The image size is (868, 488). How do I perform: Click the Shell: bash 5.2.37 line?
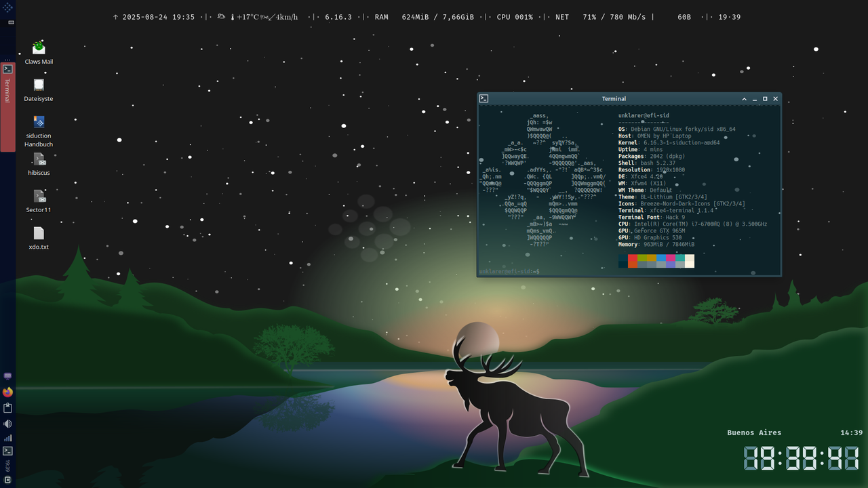tap(647, 163)
